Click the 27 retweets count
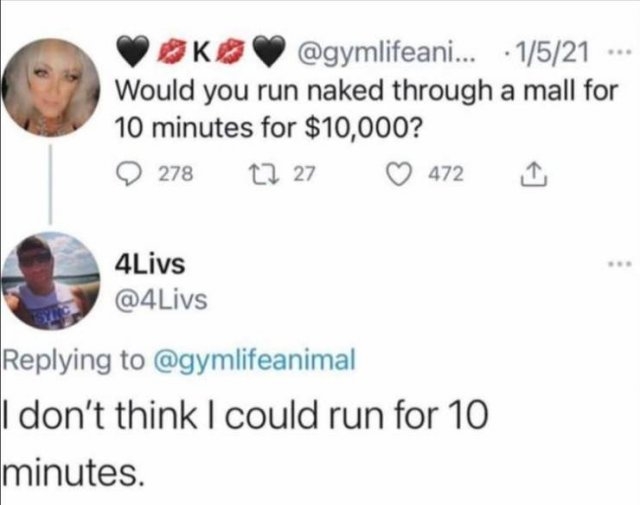The width and height of the screenshot is (640, 505). pos(305,174)
